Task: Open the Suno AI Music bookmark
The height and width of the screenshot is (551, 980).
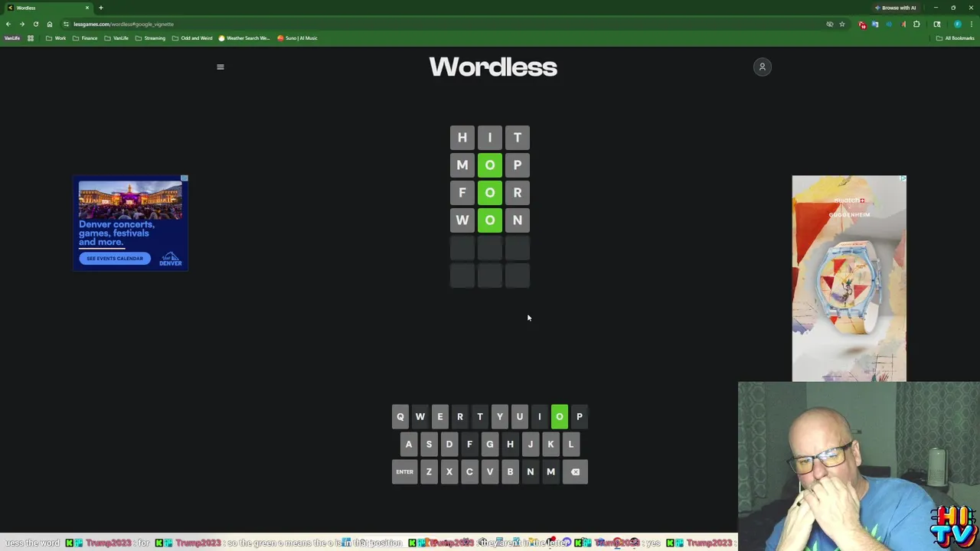Action: tap(297, 37)
